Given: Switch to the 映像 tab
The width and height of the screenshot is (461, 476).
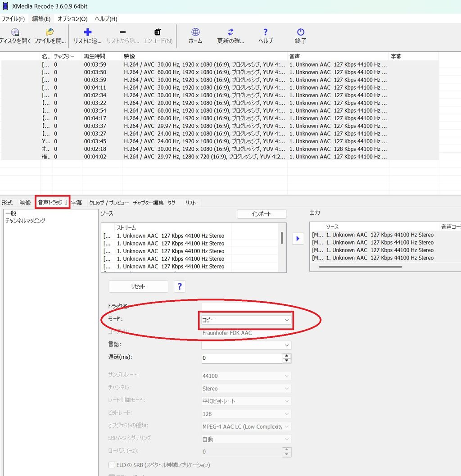Looking at the screenshot, I should pyautogui.click(x=25, y=203).
